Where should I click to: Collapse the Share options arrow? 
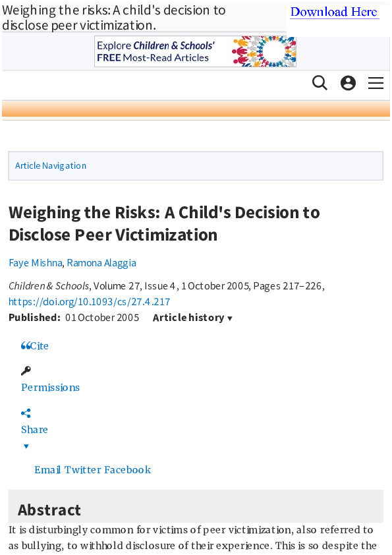point(26,446)
